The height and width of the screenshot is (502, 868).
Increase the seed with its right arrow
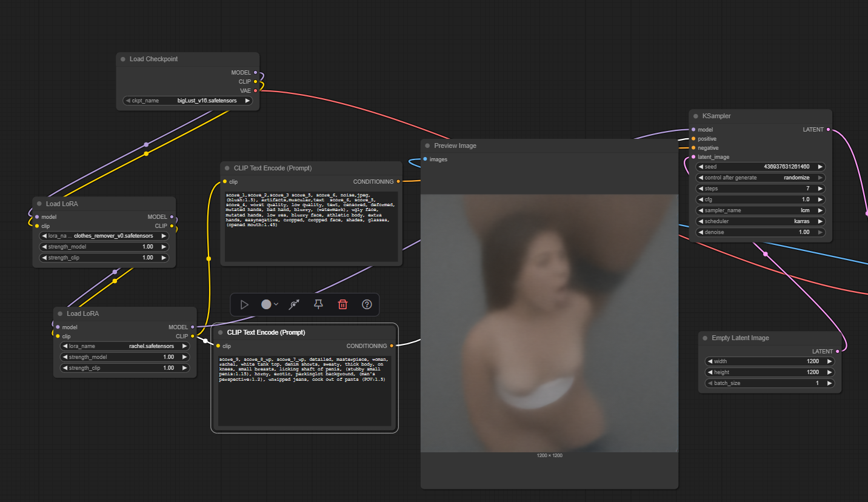point(820,167)
